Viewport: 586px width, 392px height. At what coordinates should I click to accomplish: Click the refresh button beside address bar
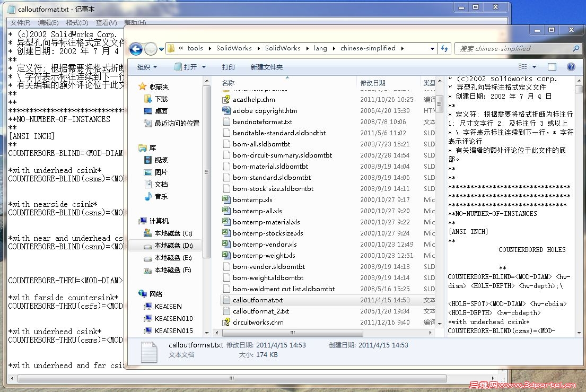[x=444, y=48]
